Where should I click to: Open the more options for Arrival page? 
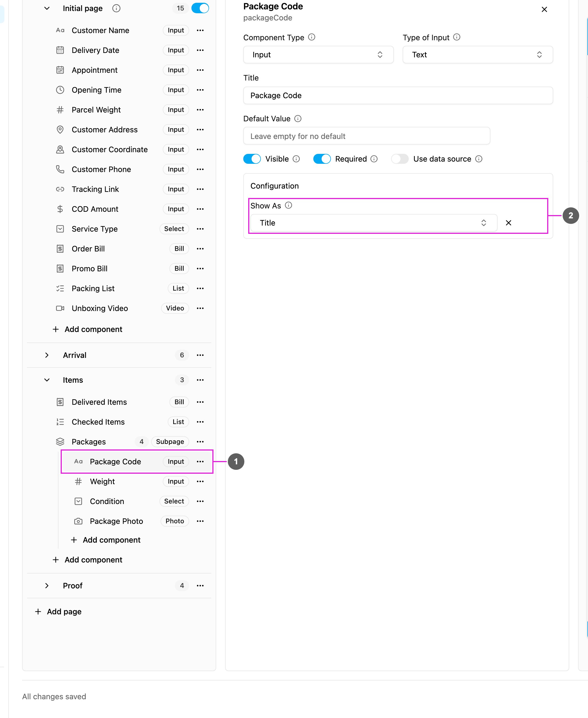[x=200, y=355]
